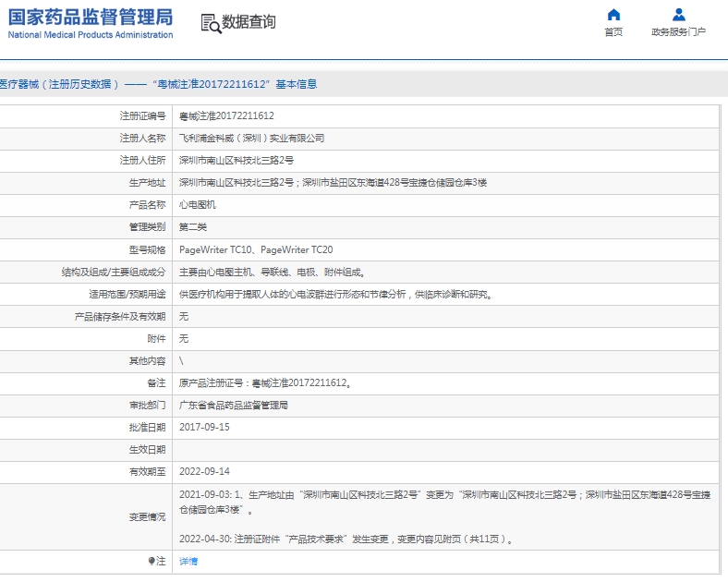Select approval date 2017-09-15

tap(204, 428)
